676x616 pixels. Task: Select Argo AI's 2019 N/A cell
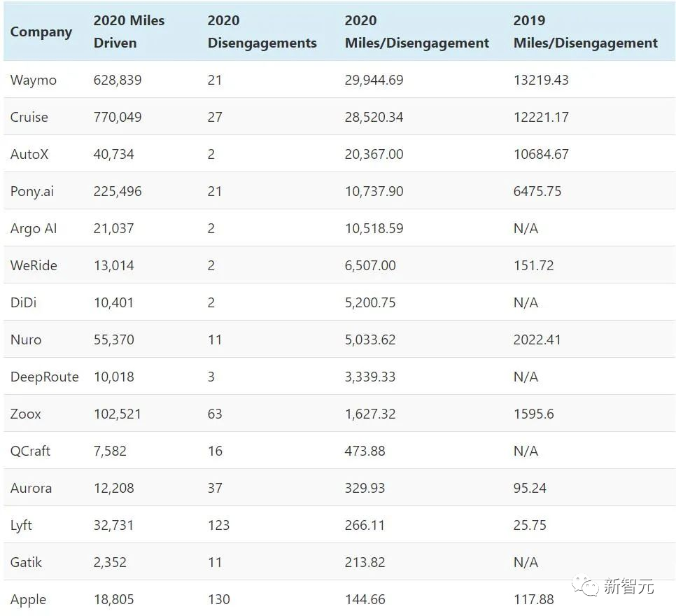click(x=526, y=228)
